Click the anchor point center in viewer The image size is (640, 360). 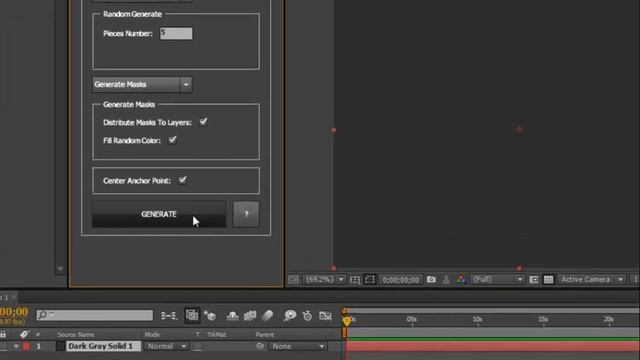click(x=519, y=130)
